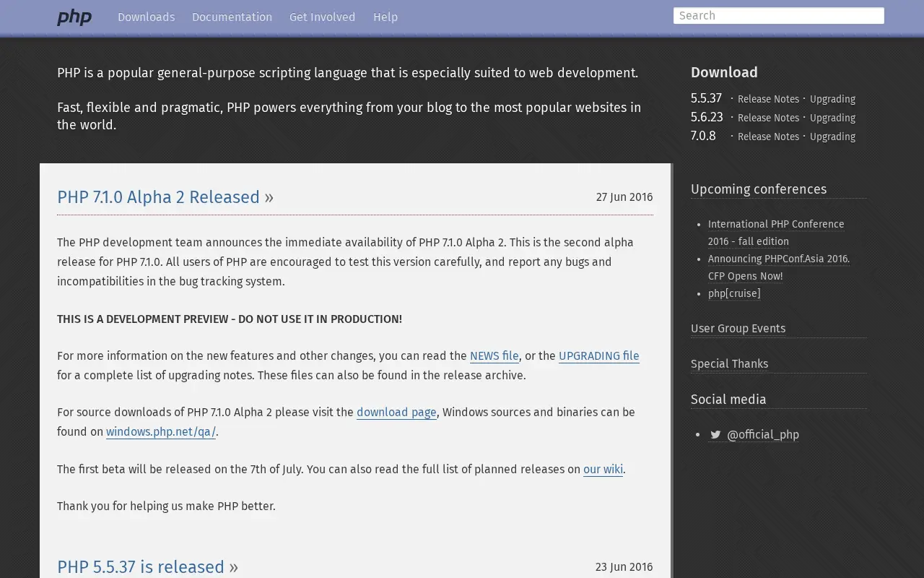Focus the Search input field
Image resolution: width=924 pixels, height=578 pixels.
coord(778,16)
